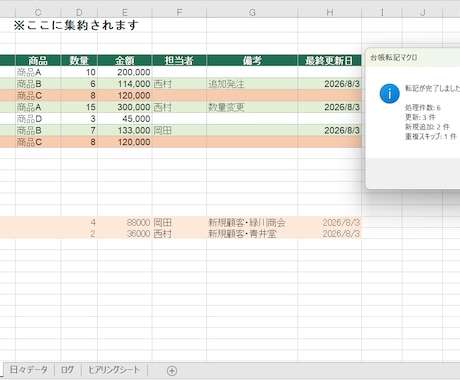Click the info icon in the macro dialog

(389, 94)
